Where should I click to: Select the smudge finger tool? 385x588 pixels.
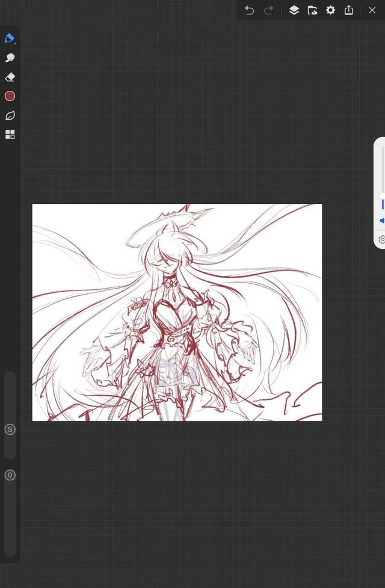pyautogui.click(x=10, y=58)
